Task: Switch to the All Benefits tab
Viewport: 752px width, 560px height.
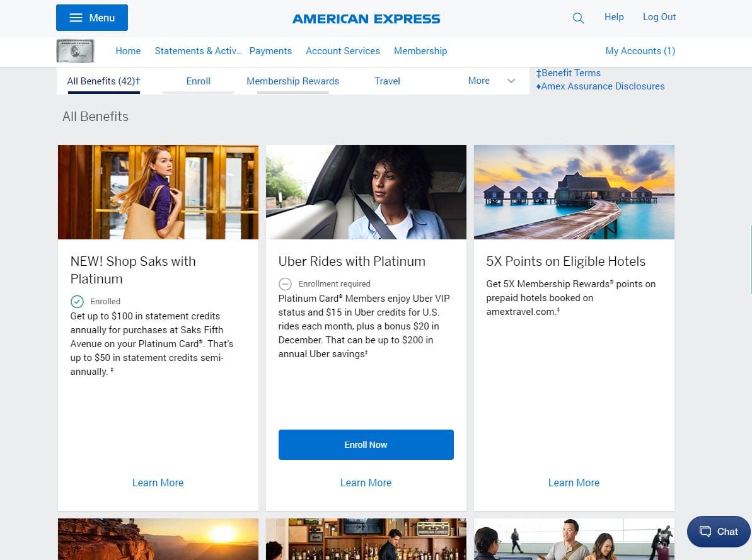Action: pyautogui.click(x=103, y=81)
